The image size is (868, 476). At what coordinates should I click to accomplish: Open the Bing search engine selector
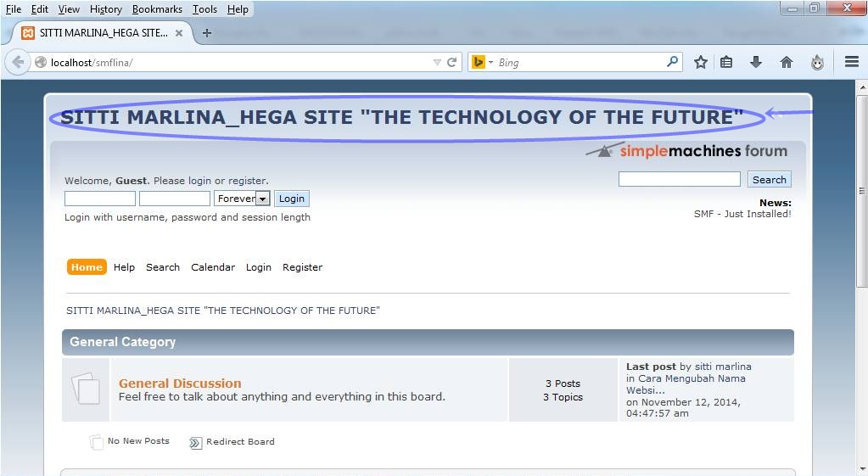point(479,62)
